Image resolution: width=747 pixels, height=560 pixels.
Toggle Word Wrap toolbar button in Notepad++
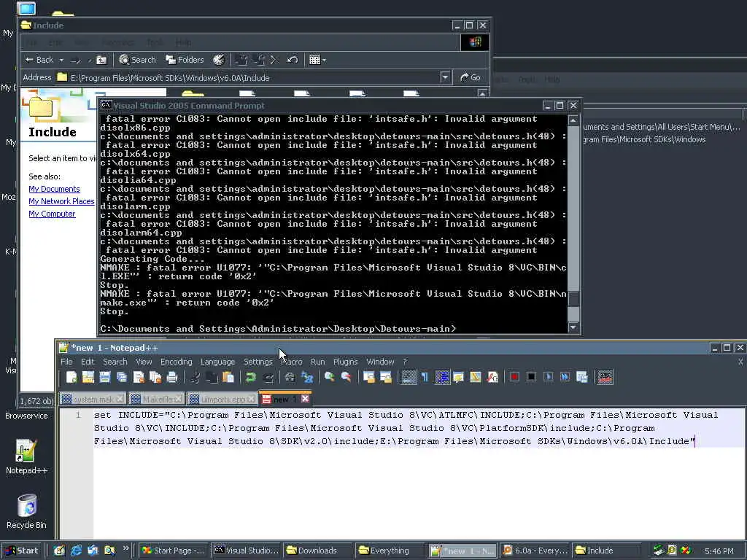[x=408, y=377]
